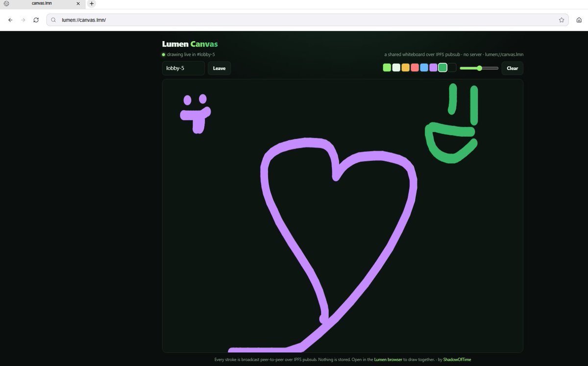Leave the current lobby
Image resolution: width=588 pixels, height=366 pixels.
219,68
